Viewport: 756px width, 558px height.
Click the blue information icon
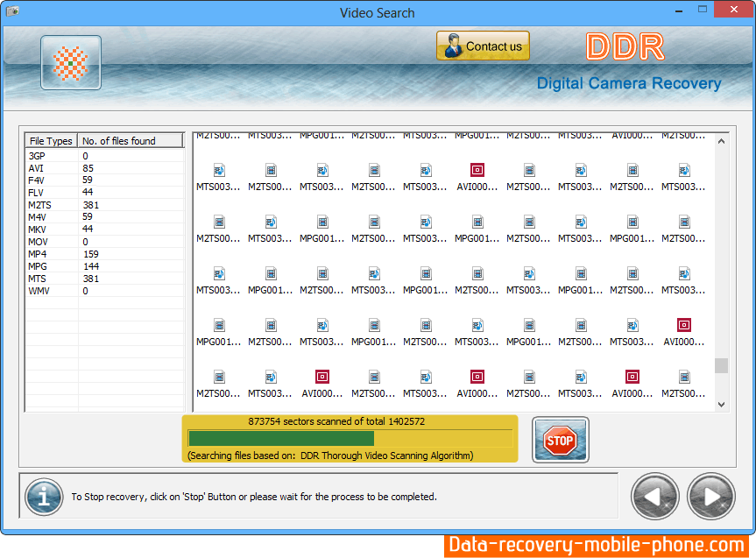coord(44,497)
